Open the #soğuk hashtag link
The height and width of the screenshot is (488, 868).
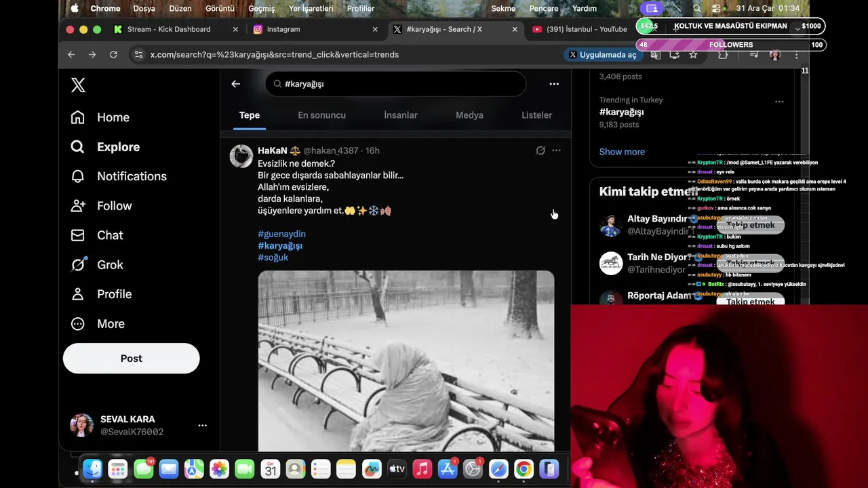[273, 258]
